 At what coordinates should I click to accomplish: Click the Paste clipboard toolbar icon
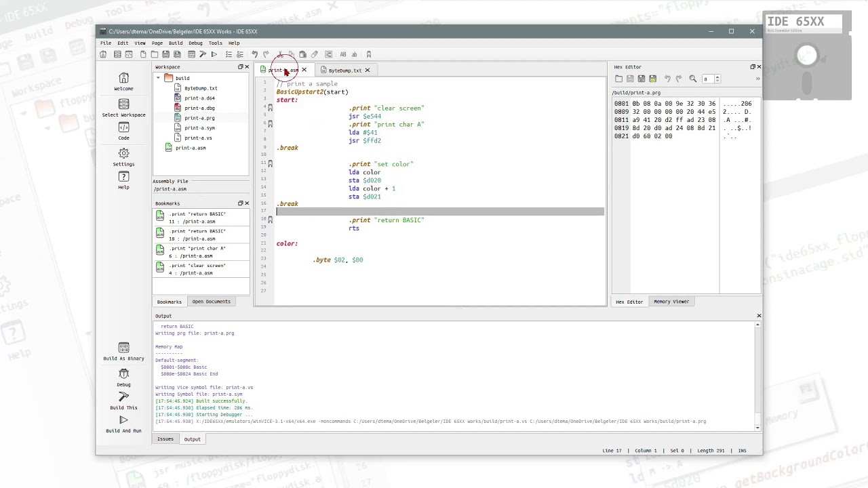tap(302, 54)
